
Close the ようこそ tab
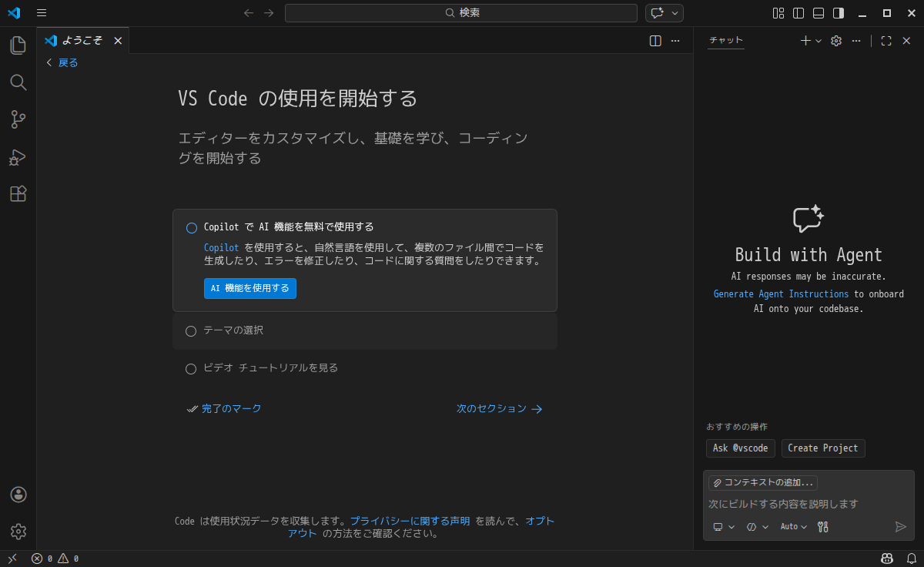coord(118,41)
